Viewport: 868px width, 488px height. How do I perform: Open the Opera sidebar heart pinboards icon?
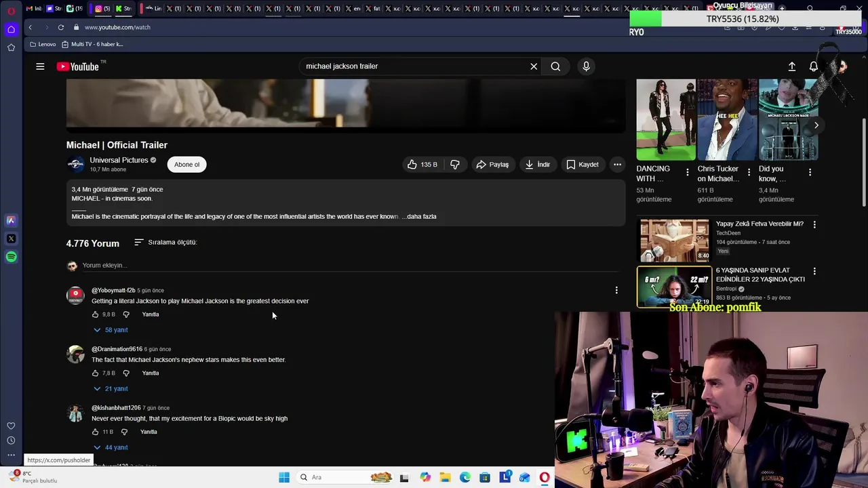pos(11,426)
